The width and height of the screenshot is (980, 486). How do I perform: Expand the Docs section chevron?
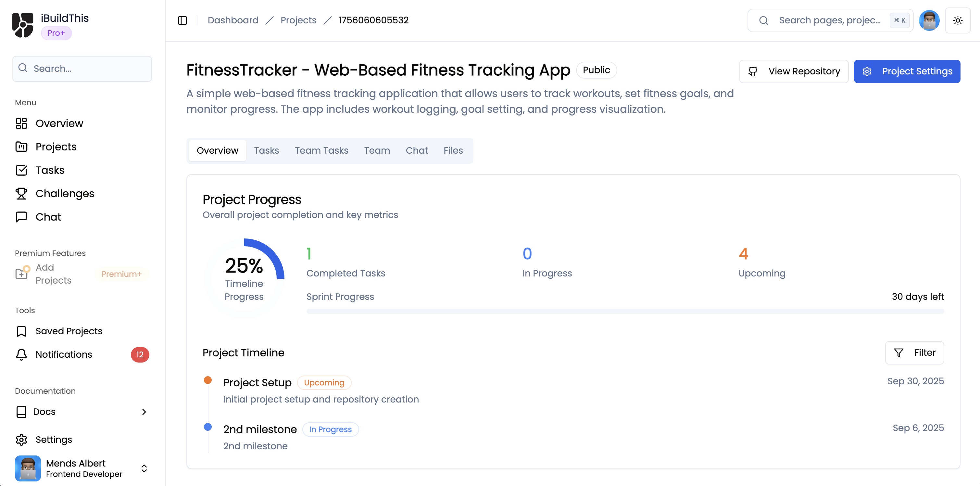(144, 412)
